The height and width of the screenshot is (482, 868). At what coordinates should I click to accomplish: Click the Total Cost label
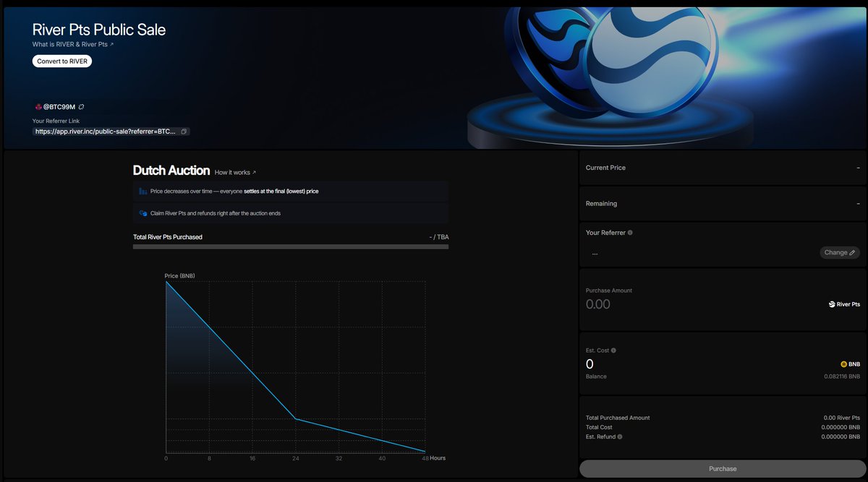[599, 427]
